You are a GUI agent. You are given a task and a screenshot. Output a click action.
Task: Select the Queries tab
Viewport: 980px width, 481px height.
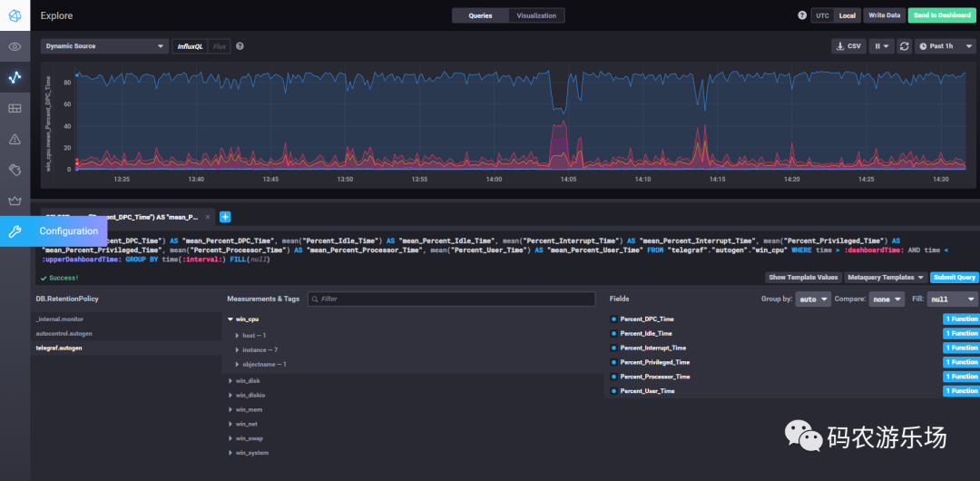tap(480, 15)
